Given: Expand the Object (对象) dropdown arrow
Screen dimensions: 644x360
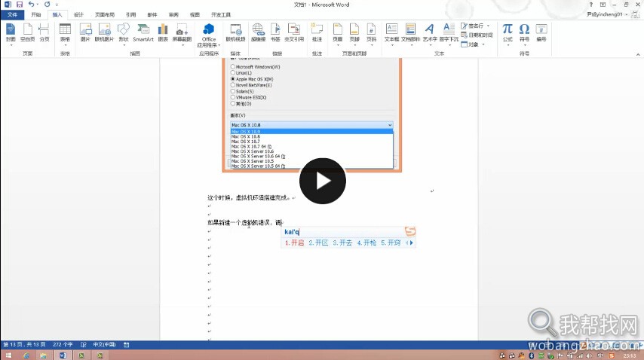Looking at the screenshot, I should [483, 44].
